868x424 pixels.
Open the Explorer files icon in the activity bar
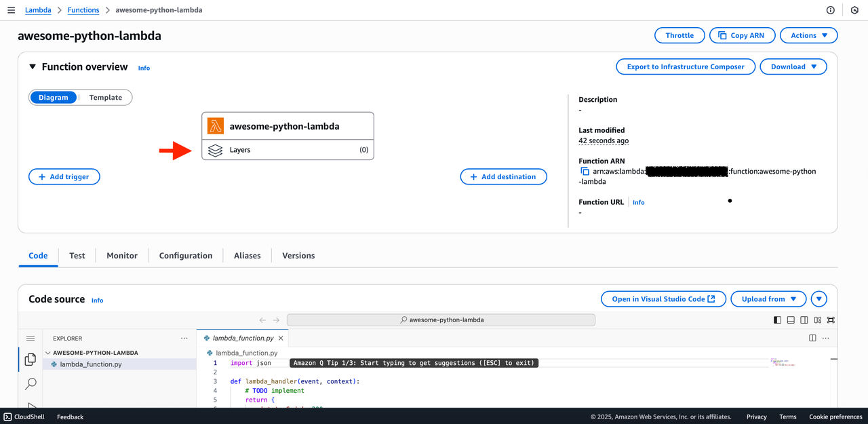click(31, 360)
